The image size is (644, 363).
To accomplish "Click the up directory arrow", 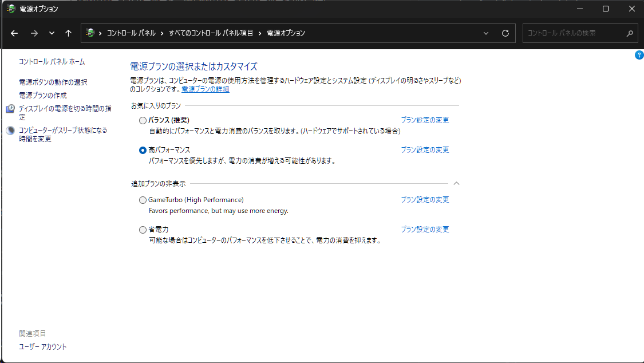I will (68, 33).
